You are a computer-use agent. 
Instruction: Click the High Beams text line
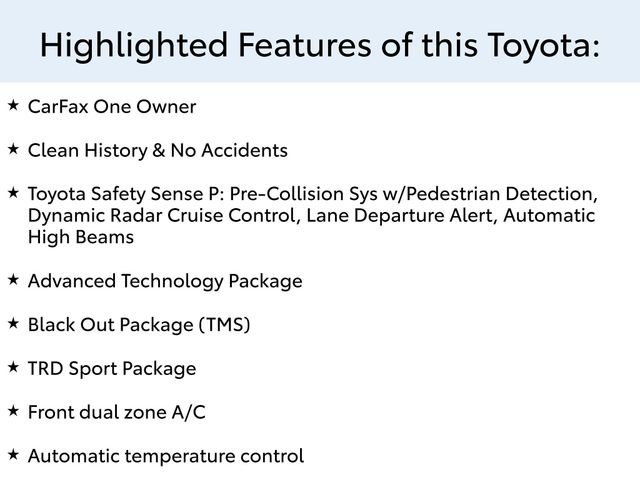[x=81, y=238]
